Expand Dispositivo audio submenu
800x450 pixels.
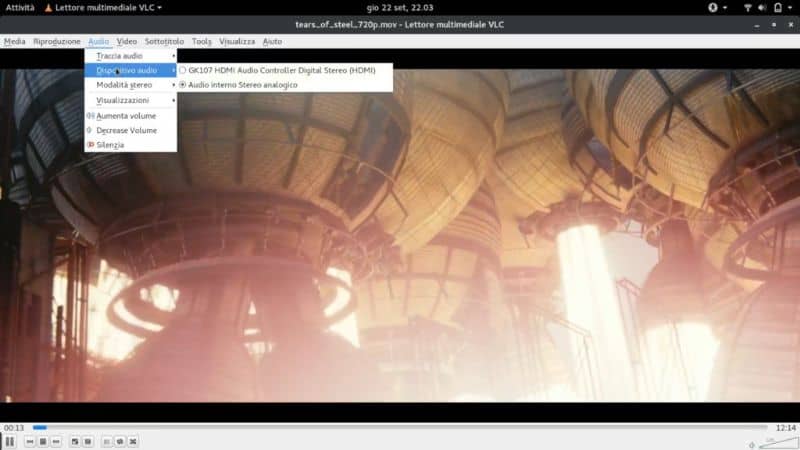click(x=131, y=70)
